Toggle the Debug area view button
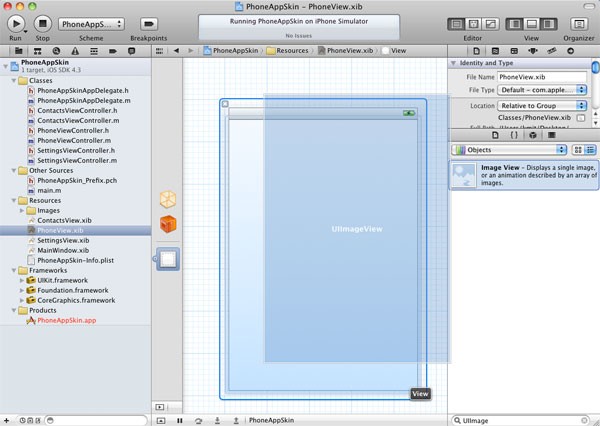Screen dimensions: 600x426 click(x=532, y=24)
